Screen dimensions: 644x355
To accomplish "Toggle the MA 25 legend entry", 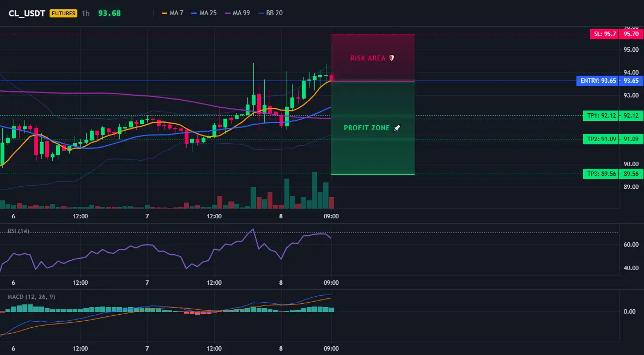I will [x=204, y=13].
